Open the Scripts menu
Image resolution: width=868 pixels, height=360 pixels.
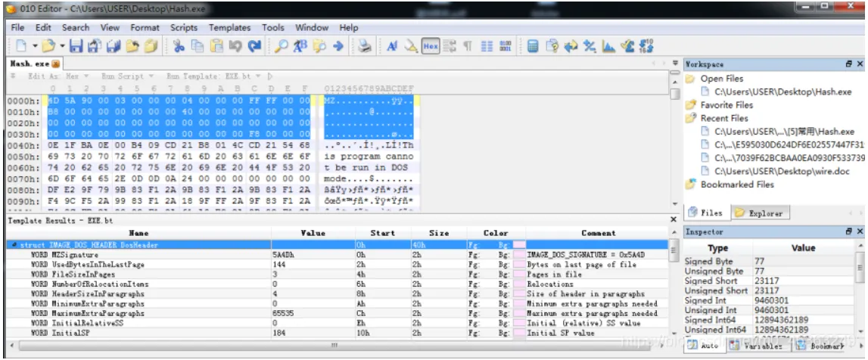pos(184,28)
